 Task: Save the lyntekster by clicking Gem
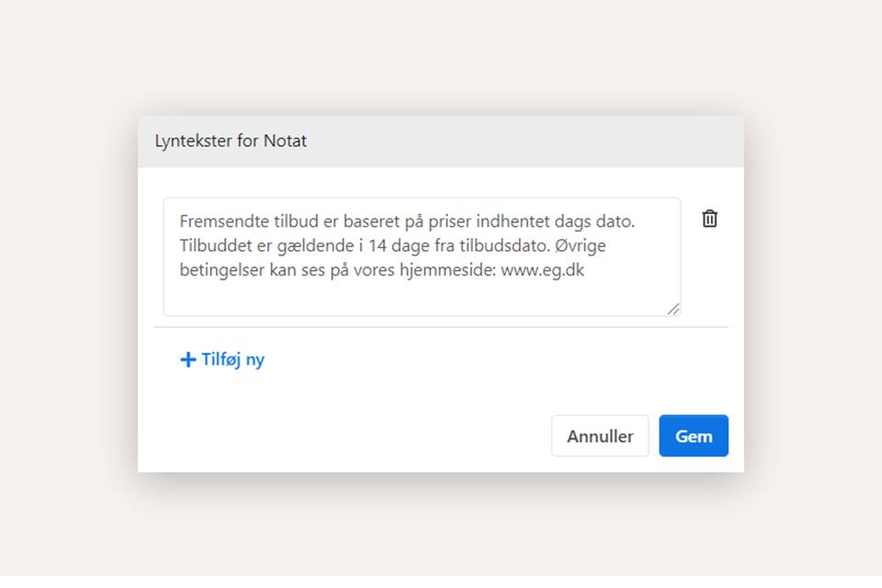click(x=694, y=435)
